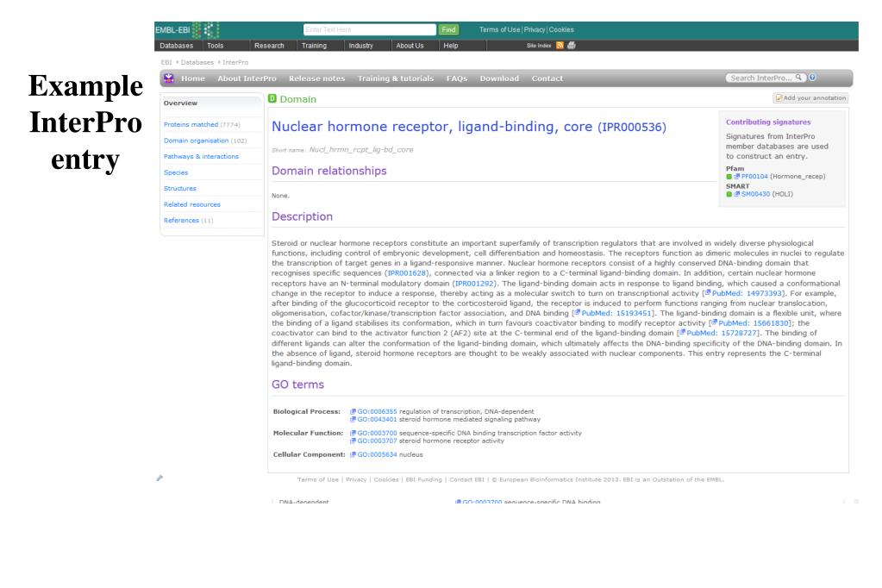Open Domain organisation sidebar link

(x=204, y=141)
